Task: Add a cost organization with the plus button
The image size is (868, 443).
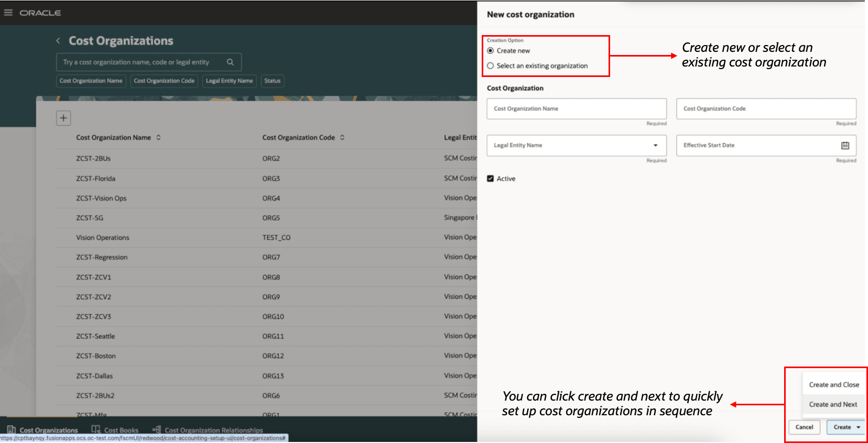Action: point(63,118)
